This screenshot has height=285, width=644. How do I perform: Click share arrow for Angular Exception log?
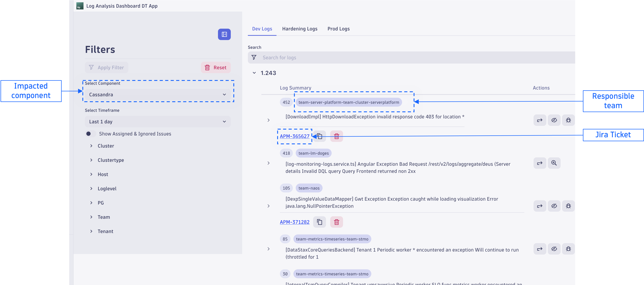click(x=540, y=163)
